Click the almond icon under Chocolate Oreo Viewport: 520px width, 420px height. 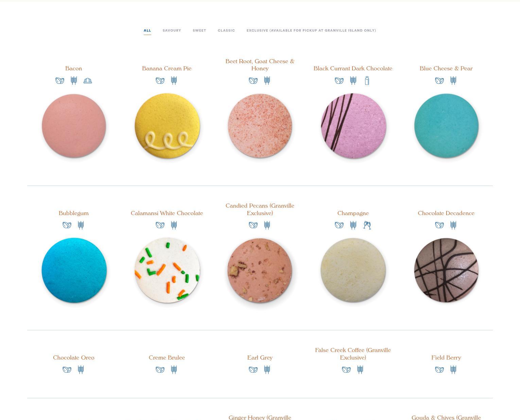click(x=67, y=369)
